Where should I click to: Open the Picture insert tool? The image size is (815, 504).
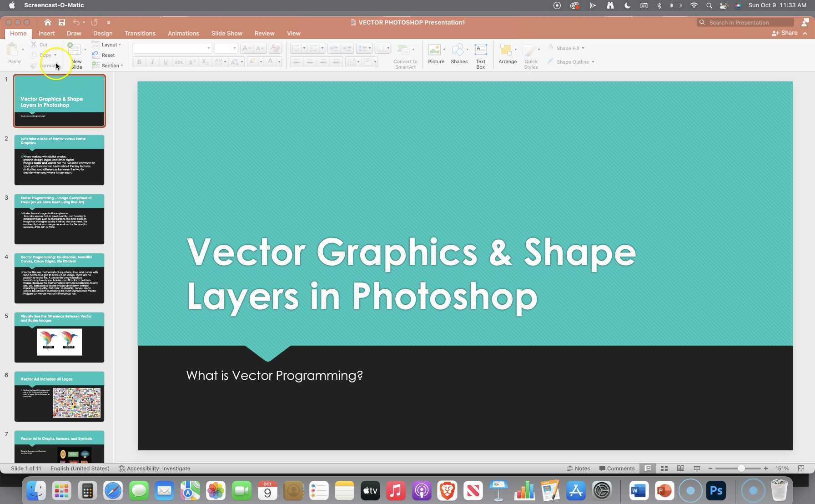tap(435, 54)
